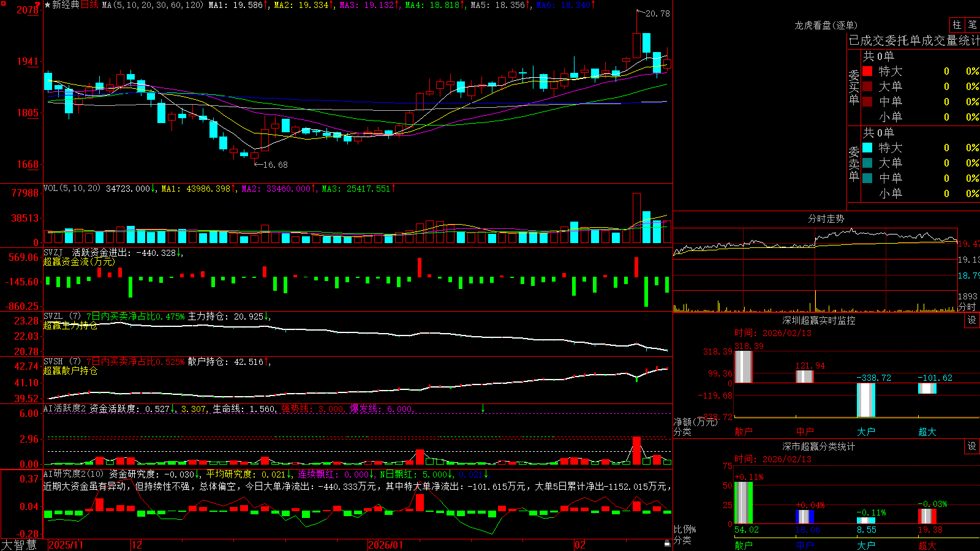
Task: Click the 超赢散户持仓 label
Action: pos(70,370)
